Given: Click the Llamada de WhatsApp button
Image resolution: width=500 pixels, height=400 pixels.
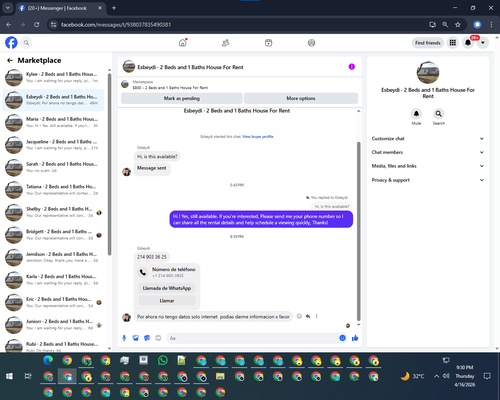Looking at the screenshot, I should point(167,288).
